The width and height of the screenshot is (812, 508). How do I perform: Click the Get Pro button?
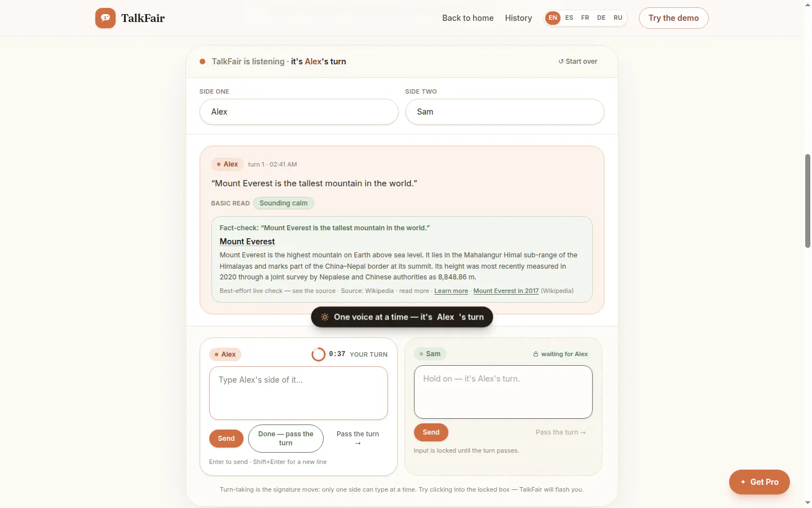click(760, 482)
